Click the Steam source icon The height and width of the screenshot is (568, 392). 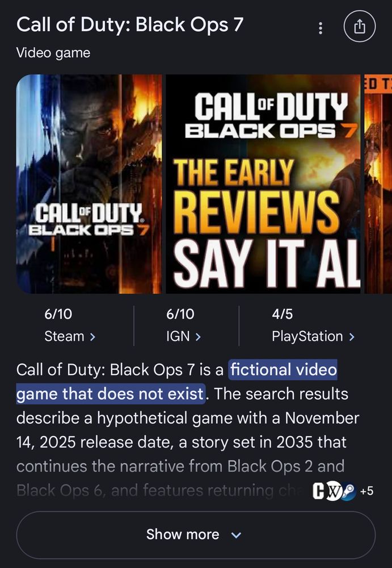click(348, 491)
